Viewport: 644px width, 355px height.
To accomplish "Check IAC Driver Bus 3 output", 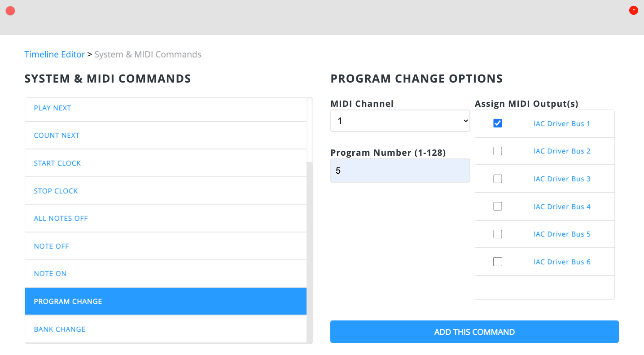I will 497,179.
